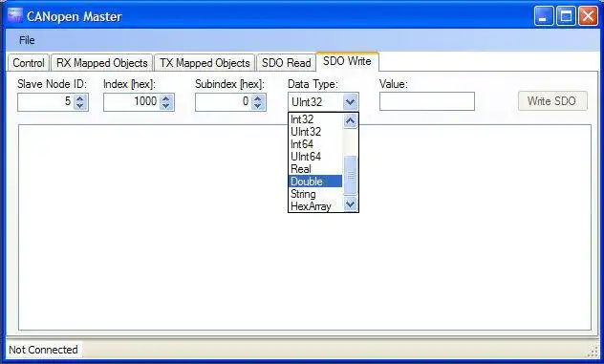Choose Int32 from the data type list
The image size is (604, 364).
315,119
